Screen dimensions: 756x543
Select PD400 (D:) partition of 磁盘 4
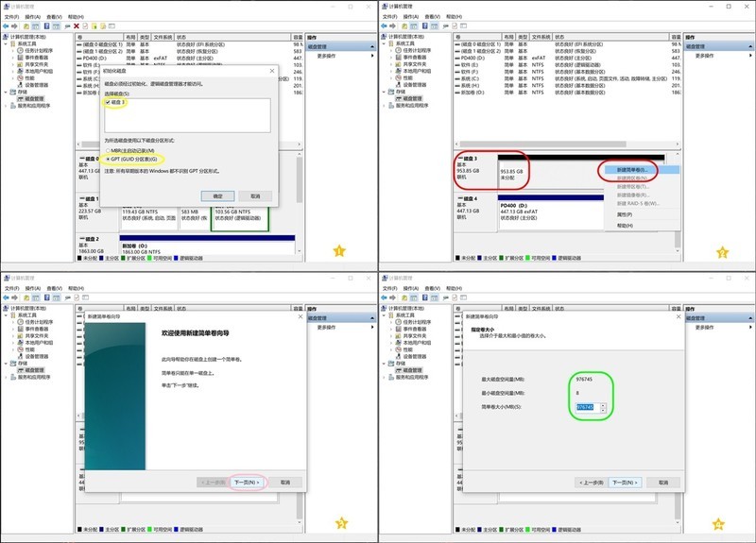click(x=551, y=212)
